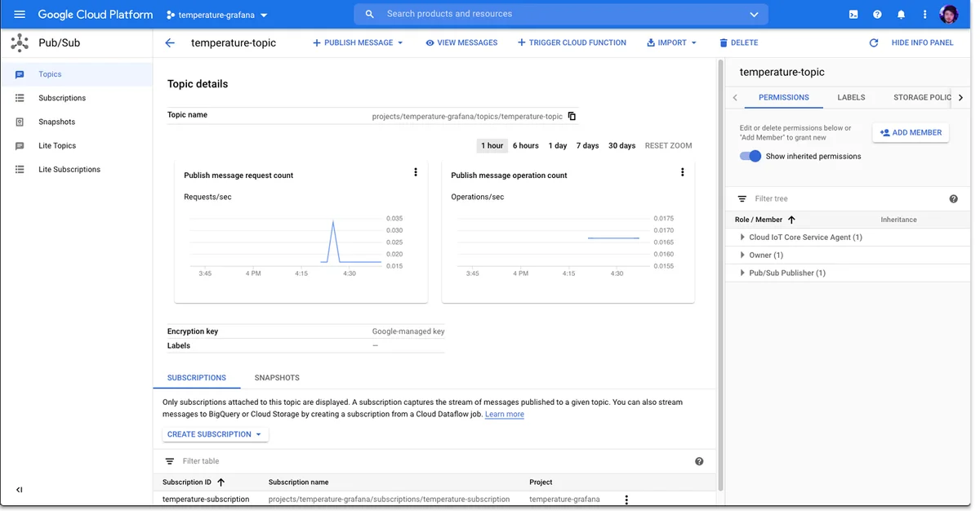Sort by Subscription ID arrow

(x=220, y=482)
